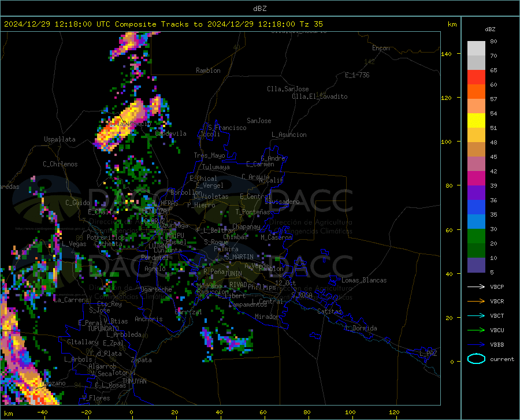The image size is (520, 420).
Task: Select the light gray 80 dBZ color swatch
Action: 476,49
